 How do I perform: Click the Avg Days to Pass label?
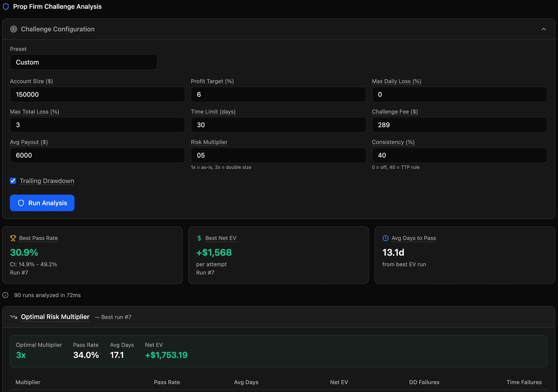[x=414, y=238]
